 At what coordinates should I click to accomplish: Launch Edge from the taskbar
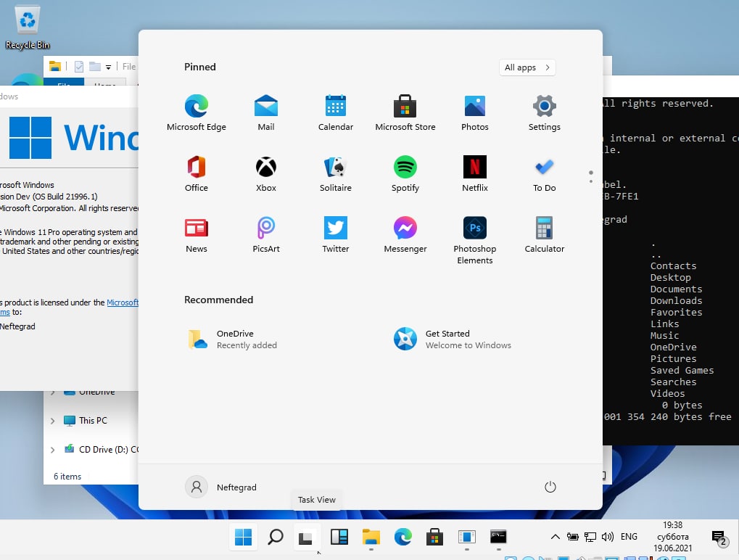402,537
